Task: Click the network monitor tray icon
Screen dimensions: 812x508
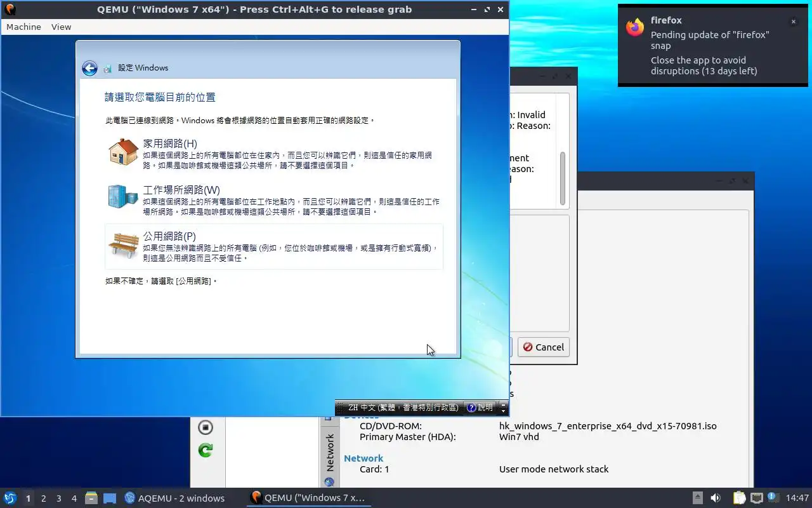Action: coord(756,498)
